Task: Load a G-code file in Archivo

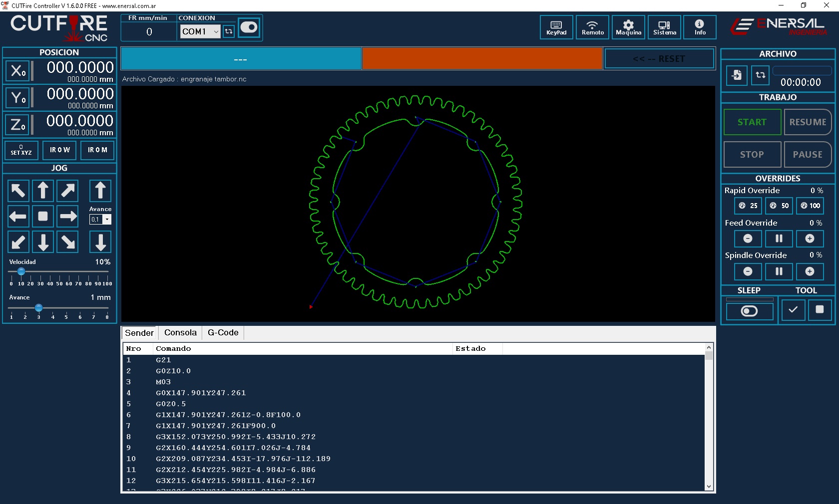Action: pyautogui.click(x=737, y=75)
